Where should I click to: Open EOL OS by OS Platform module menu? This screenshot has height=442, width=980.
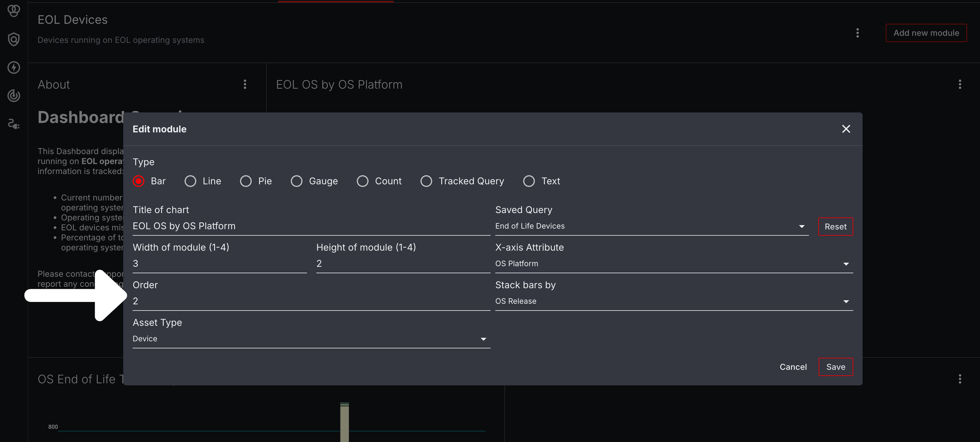(960, 85)
